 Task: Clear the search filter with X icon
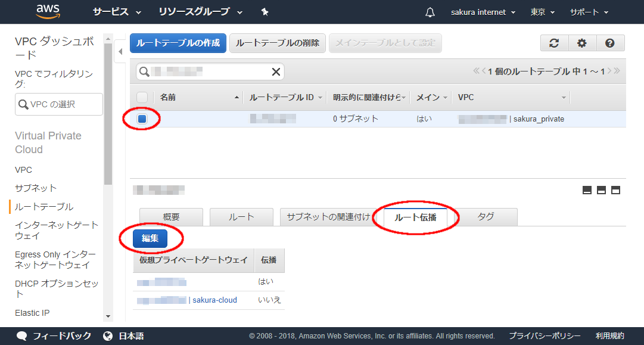pos(276,72)
